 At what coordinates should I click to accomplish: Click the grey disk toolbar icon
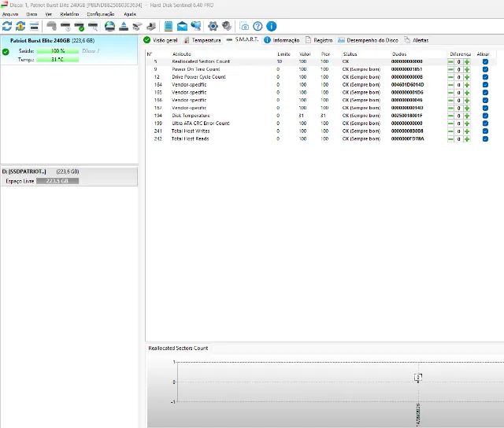[51, 26]
